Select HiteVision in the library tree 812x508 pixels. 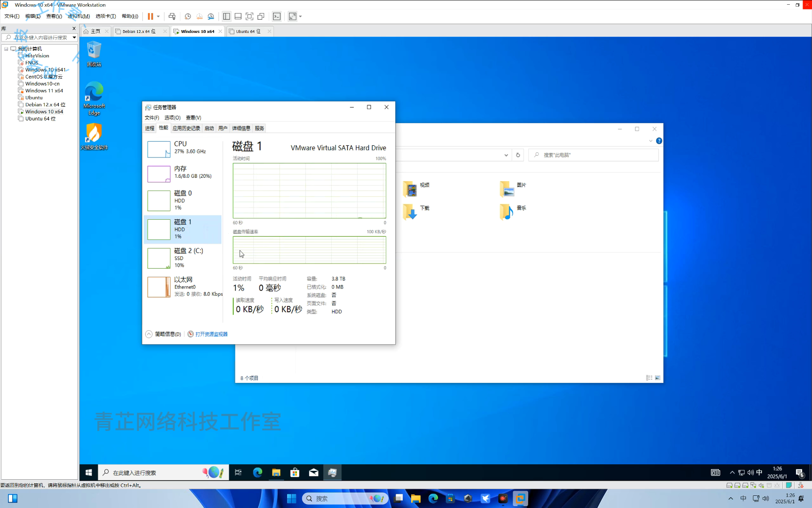pos(37,56)
